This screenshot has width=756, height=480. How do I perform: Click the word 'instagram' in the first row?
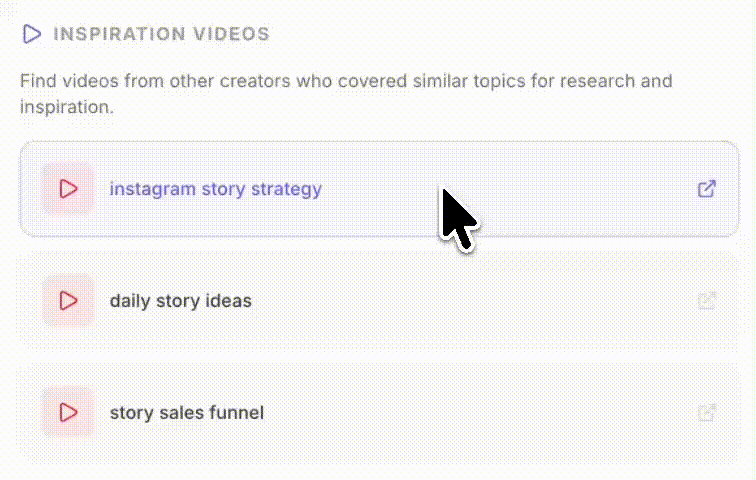pyautogui.click(x=153, y=189)
